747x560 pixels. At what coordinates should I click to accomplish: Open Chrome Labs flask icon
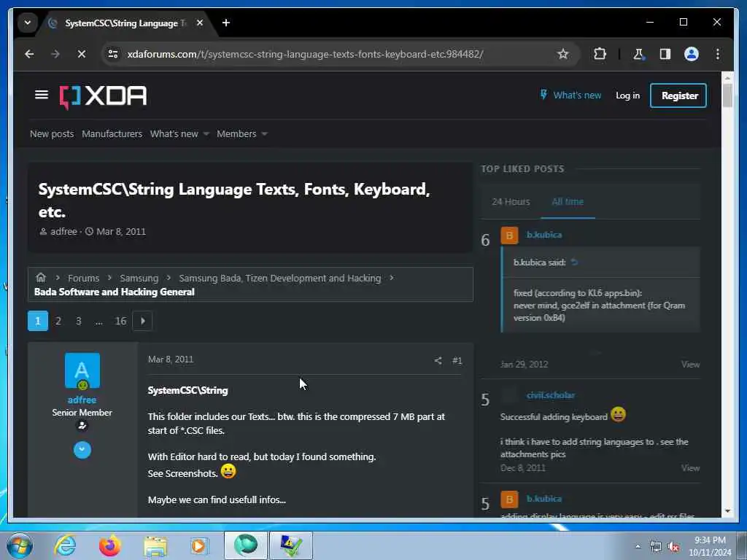638,54
